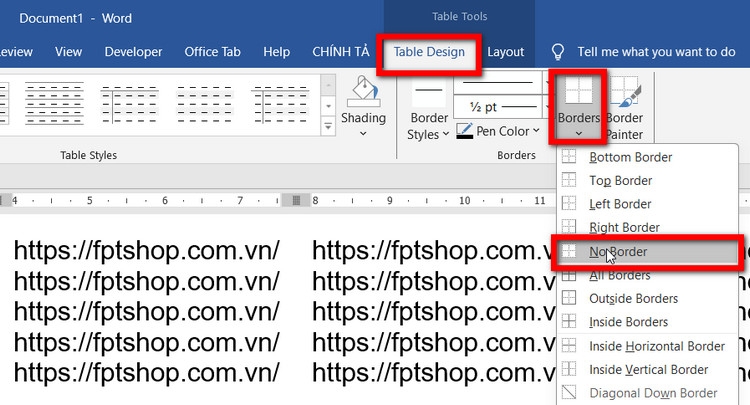Image resolution: width=750 pixels, height=405 pixels.
Task: Open the Office Tab ribbon tab
Action: click(x=212, y=52)
